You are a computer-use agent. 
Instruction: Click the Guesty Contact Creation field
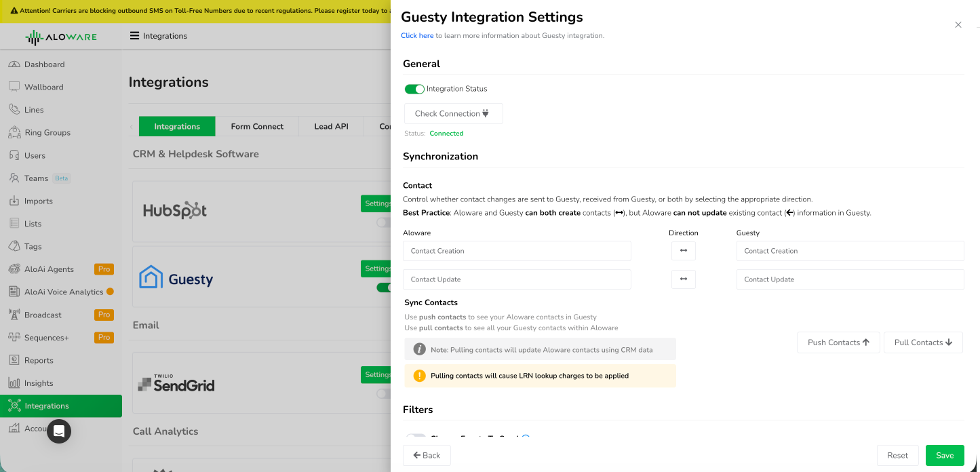point(850,251)
